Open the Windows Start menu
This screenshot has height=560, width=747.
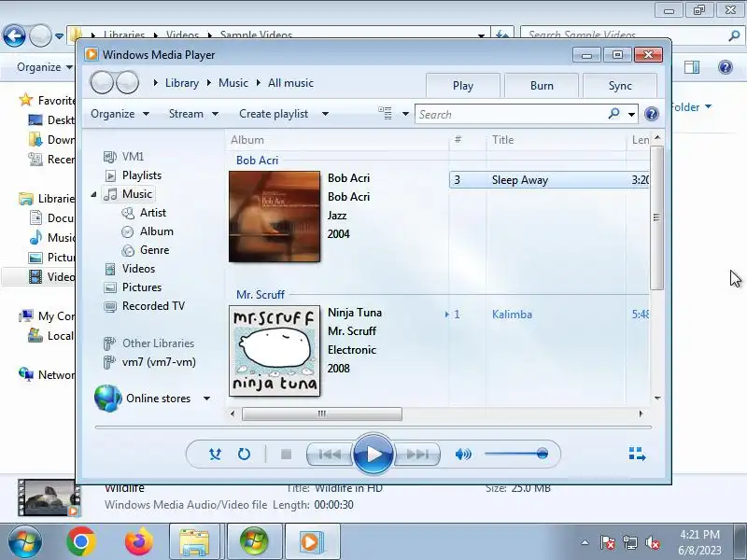pyautogui.click(x=25, y=541)
